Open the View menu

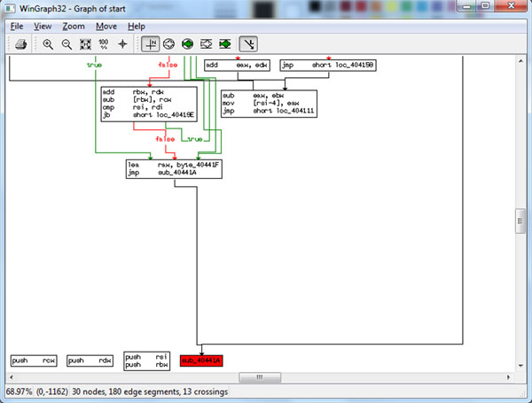[x=43, y=27]
